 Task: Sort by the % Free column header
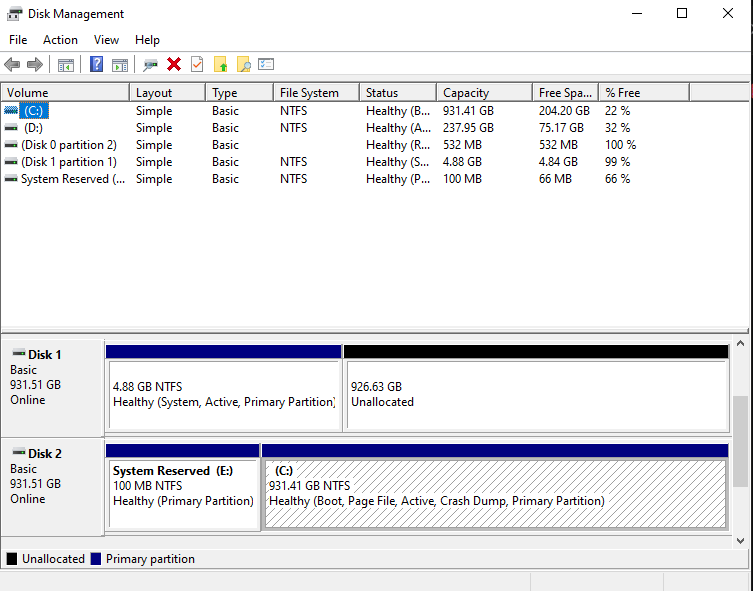click(x=644, y=93)
